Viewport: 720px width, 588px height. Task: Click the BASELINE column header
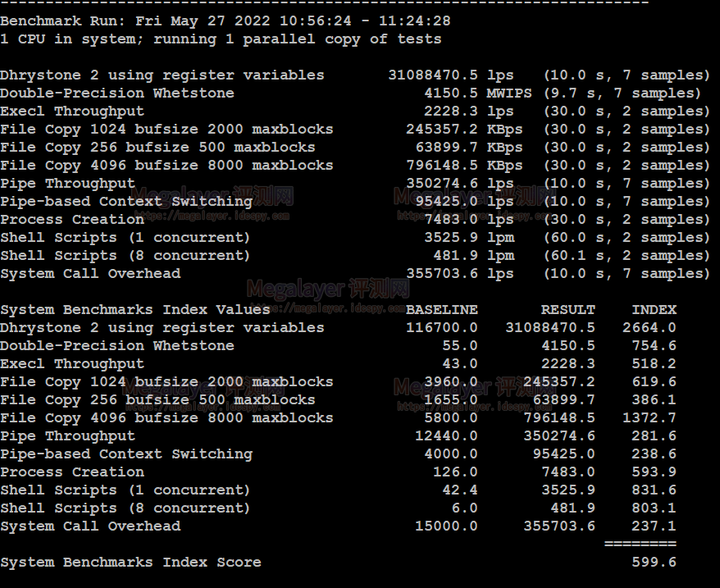point(442,310)
